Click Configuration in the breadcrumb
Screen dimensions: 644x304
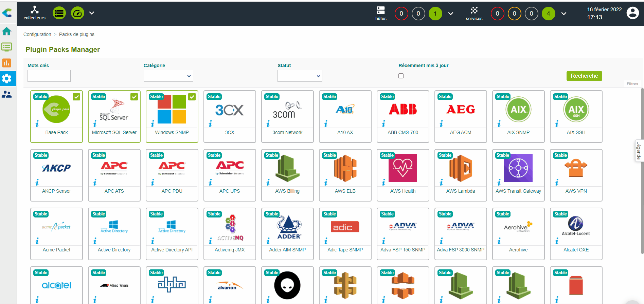click(x=37, y=34)
